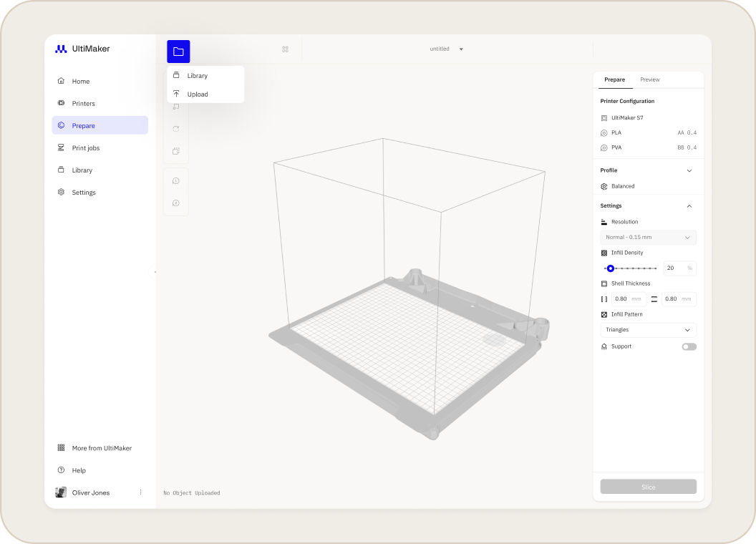Open the untitled project name dropdown

447,49
